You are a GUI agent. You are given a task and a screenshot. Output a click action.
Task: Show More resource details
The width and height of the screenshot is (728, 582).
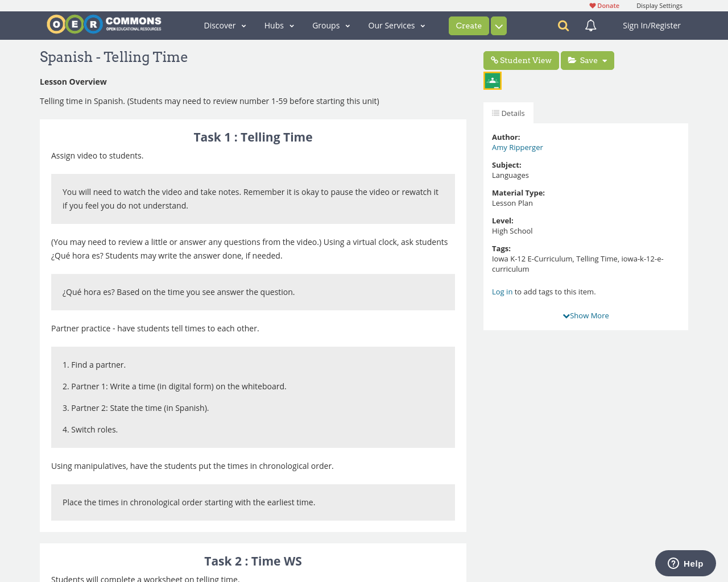[x=586, y=315]
